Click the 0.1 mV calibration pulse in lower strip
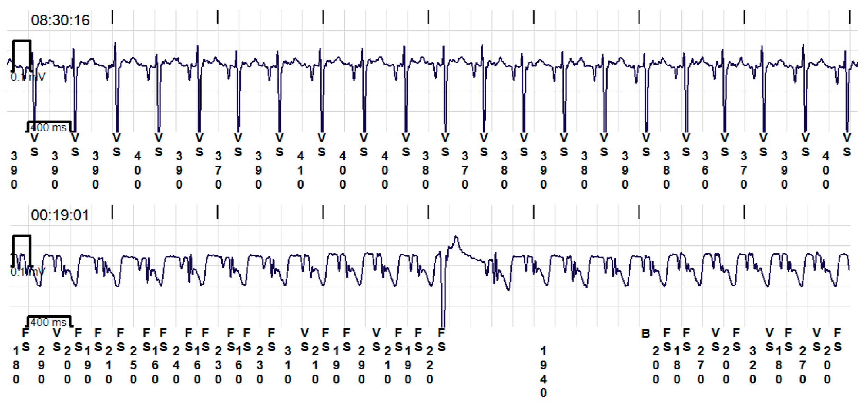The width and height of the screenshot is (868, 404). [22, 250]
